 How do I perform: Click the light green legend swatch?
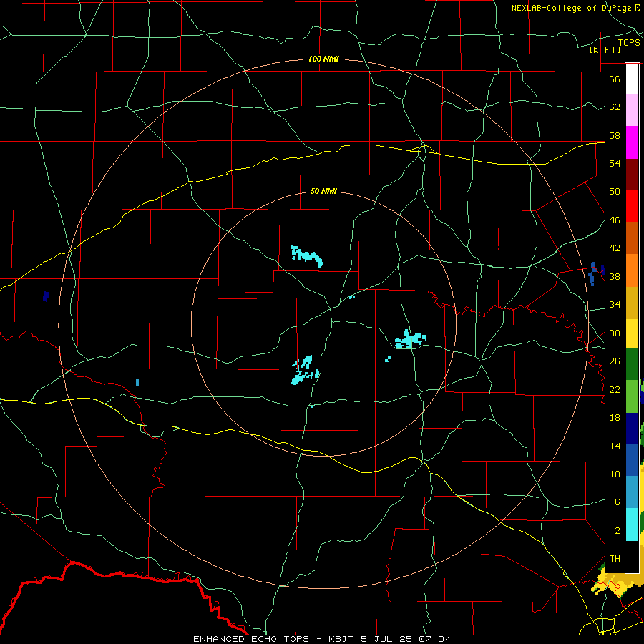[x=632, y=396]
